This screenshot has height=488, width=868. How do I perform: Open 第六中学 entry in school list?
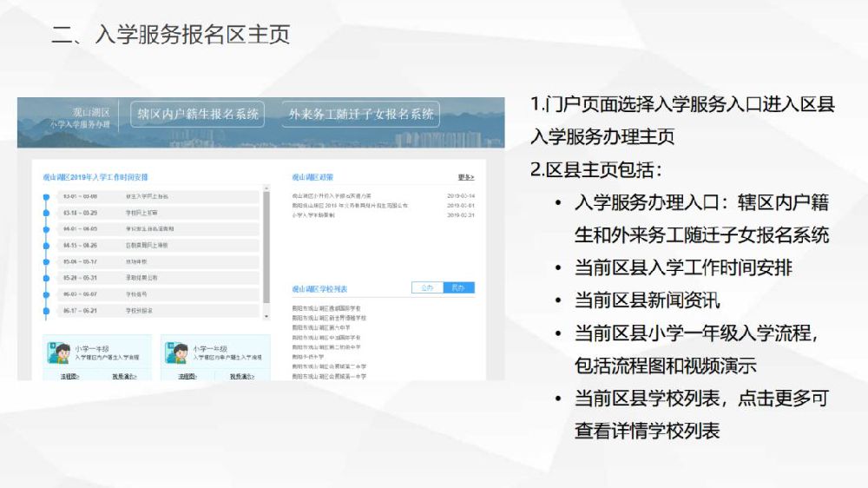click(x=321, y=327)
